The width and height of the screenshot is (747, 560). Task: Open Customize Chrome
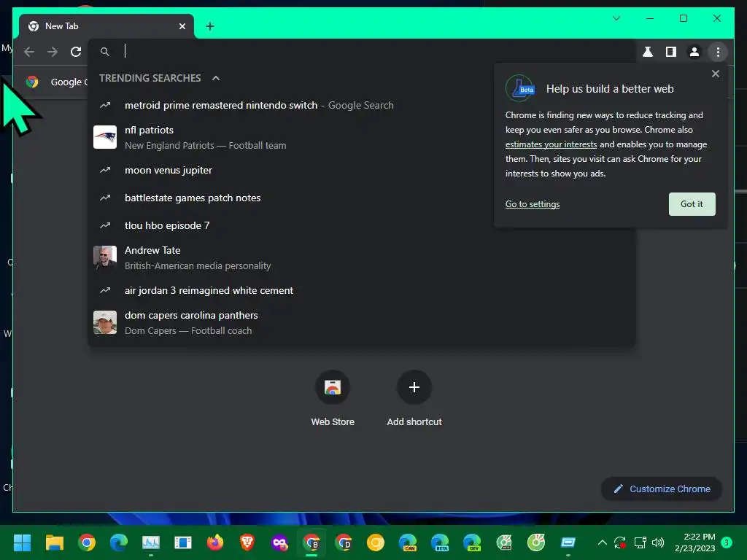point(661,489)
